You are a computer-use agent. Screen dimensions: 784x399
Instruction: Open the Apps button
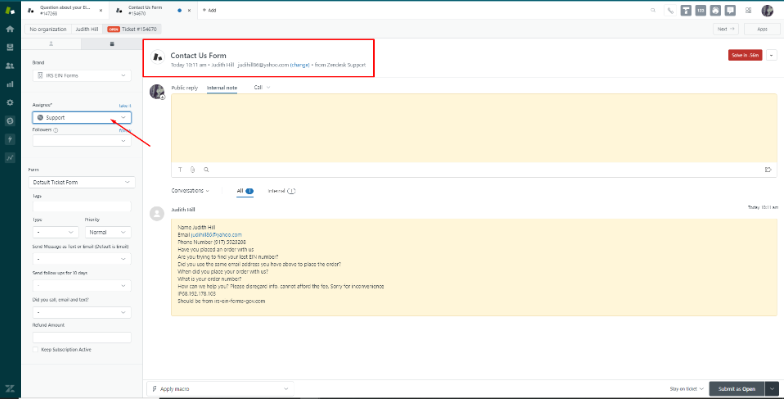pos(762,29)
